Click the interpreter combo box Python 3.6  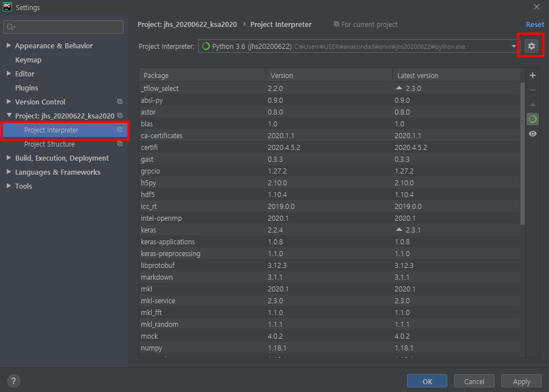click(359, 46)
